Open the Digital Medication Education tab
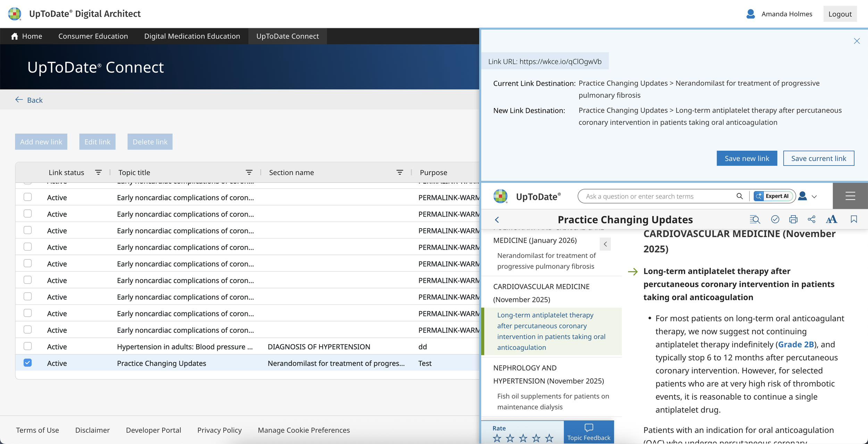The image size is (868, 444). pyautogui.click(x=192, y=36)
